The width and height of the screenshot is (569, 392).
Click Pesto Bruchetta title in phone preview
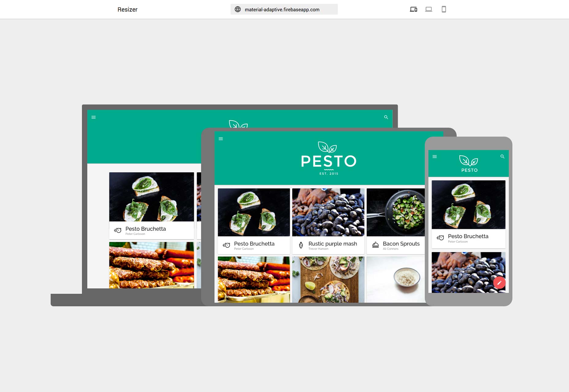[x=468, y=236]
